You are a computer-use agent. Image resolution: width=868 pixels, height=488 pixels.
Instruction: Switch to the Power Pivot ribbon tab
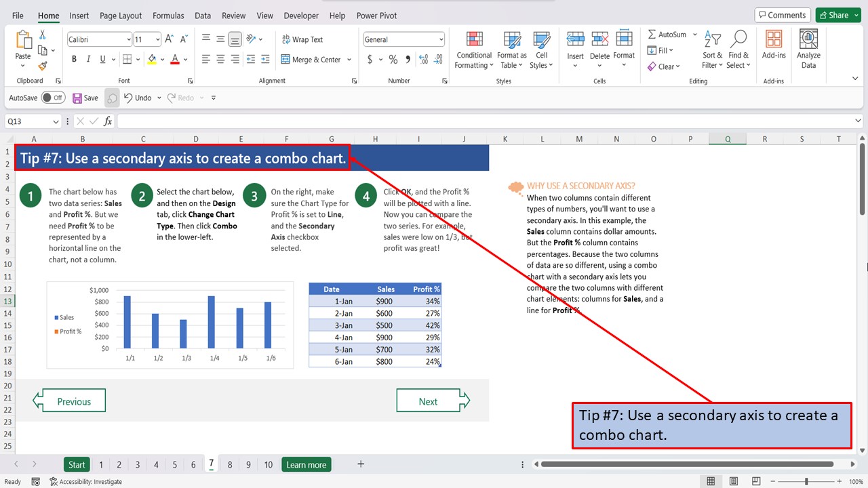pyautogui.click(x=378, y=15)
